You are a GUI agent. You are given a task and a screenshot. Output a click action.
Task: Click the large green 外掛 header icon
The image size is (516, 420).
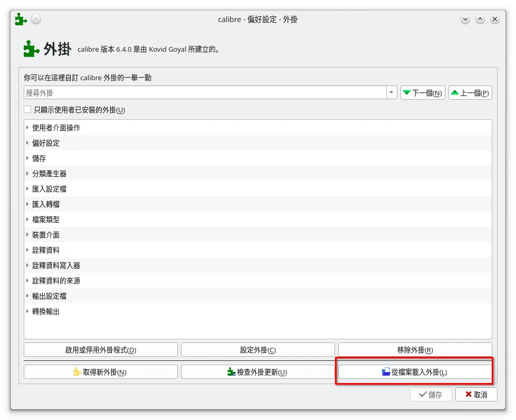click(32, 49)
